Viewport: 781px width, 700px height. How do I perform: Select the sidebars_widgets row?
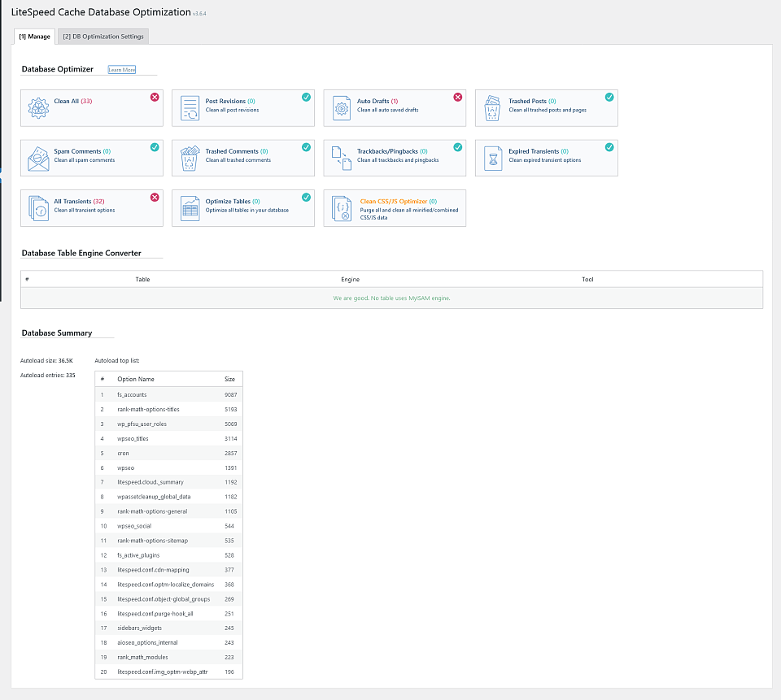pos(169,628)
